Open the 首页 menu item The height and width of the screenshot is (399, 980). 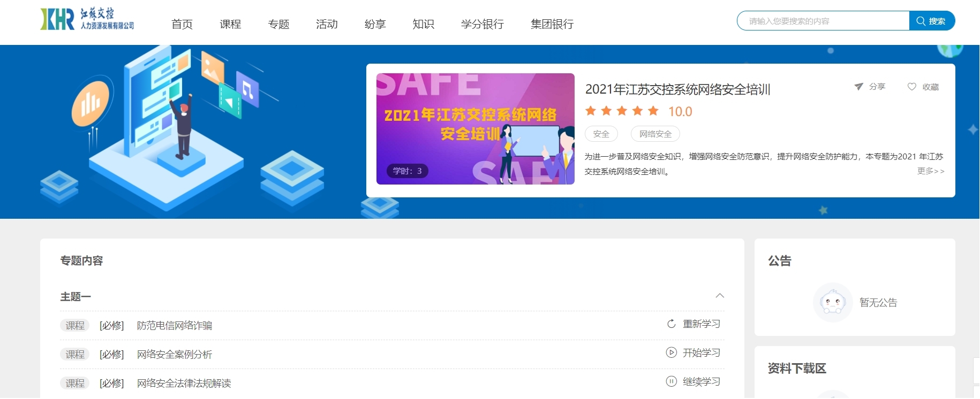(x=182, y=24)
